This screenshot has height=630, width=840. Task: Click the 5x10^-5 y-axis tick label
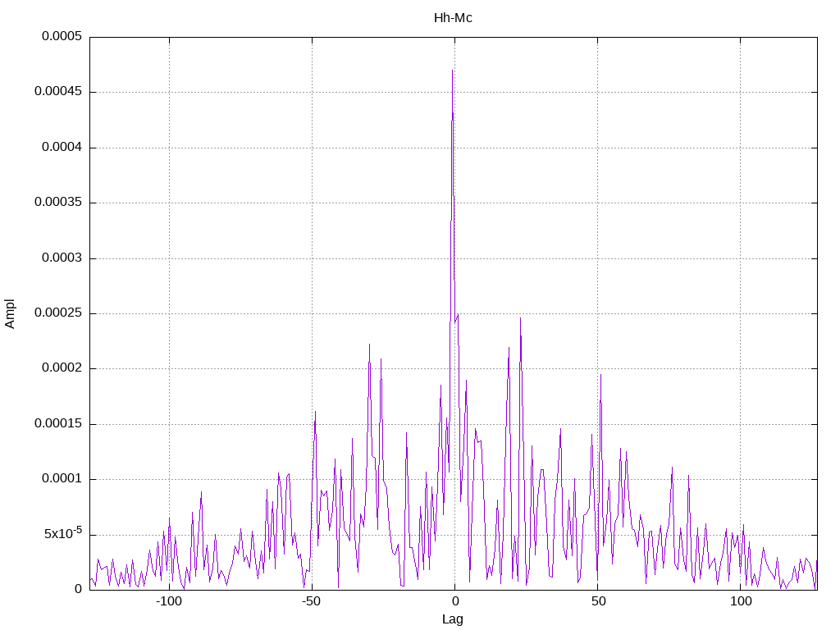(63, 533)
